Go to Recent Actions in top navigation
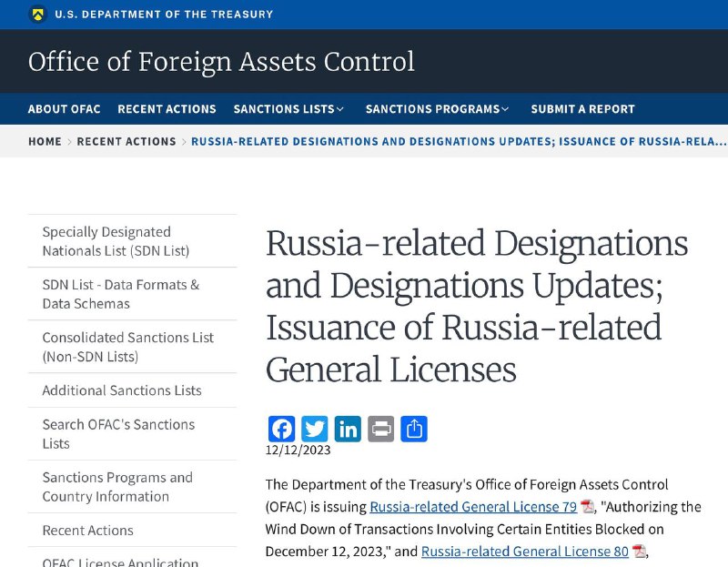The height and width of the screenshot is (567, 728). pyautogui.click(x=167, y=109)
